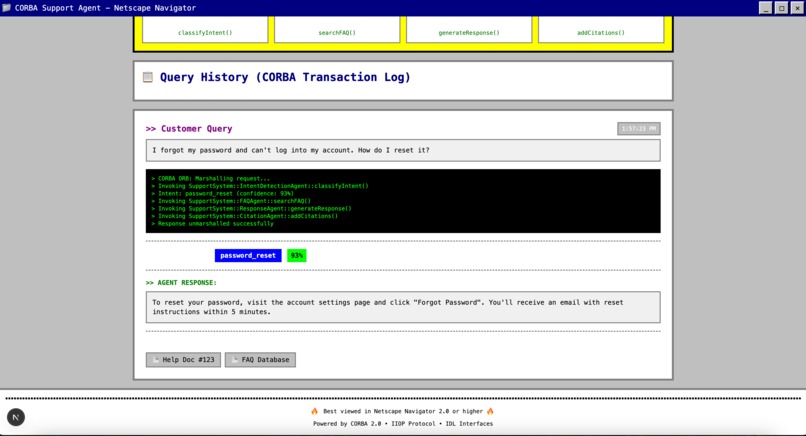Close the Netscape Navigator window

tap(797, 8)
